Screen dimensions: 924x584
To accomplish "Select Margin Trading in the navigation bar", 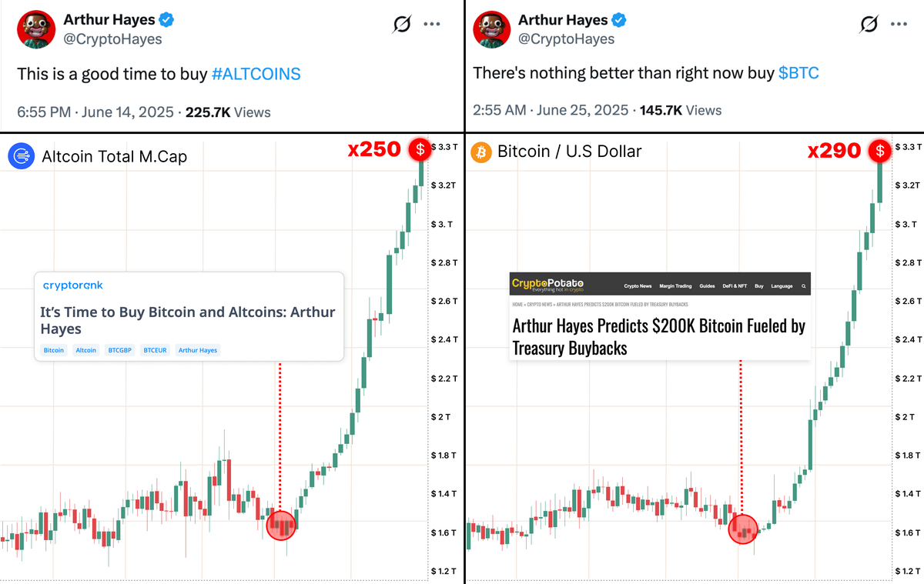I will click(x=676, y=285).
